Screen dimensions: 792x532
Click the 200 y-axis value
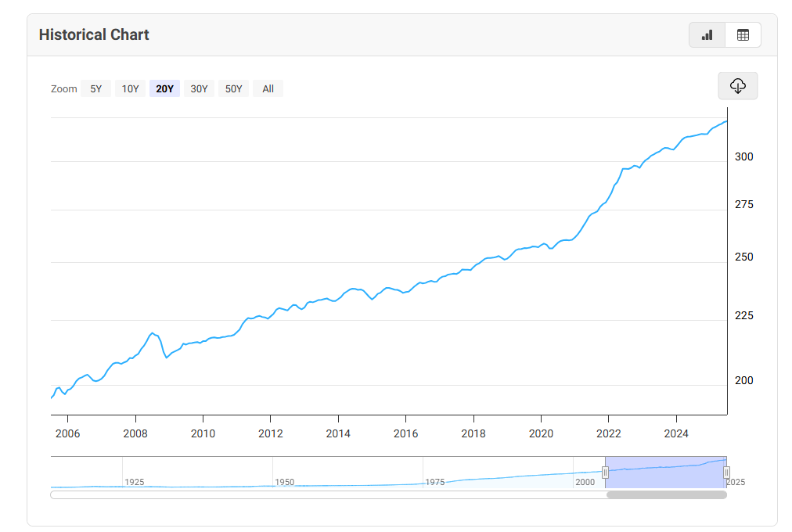coord(744,380)
